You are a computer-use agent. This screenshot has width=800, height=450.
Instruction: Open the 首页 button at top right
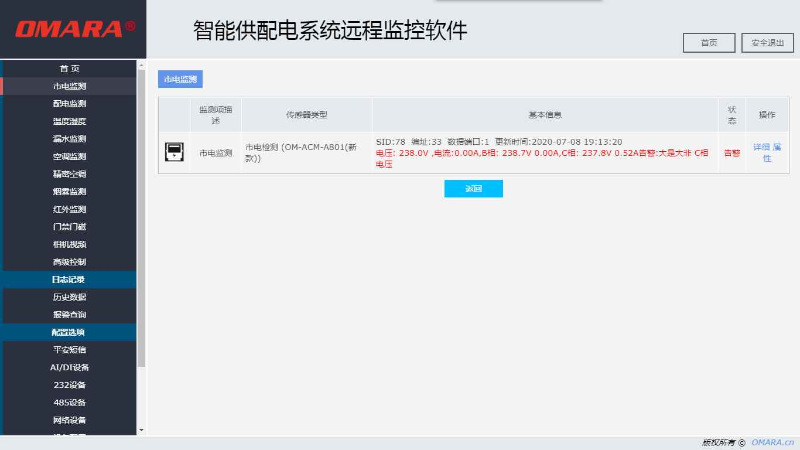709,43
